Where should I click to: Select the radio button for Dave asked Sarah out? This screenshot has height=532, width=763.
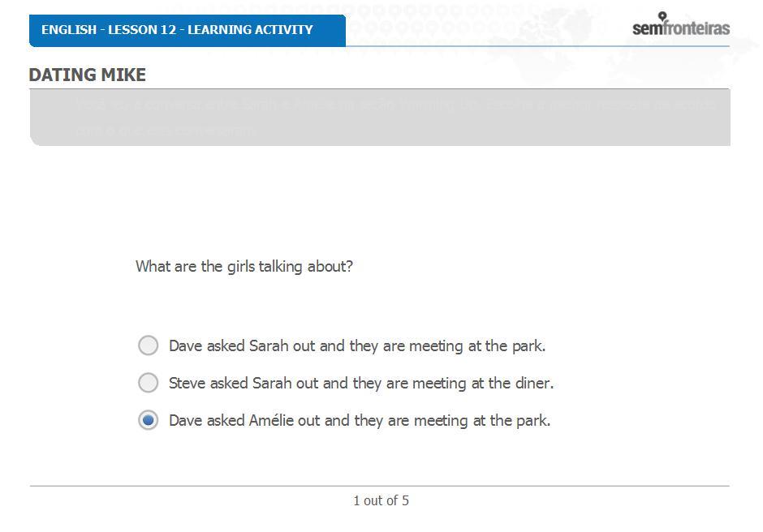148,345
